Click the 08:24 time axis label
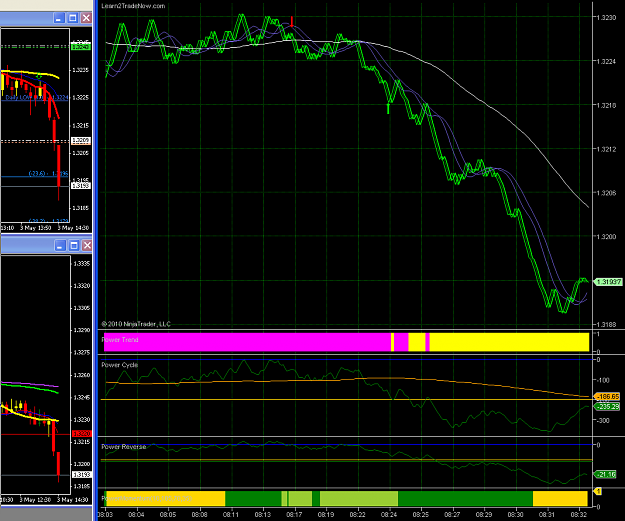The image size is (625, 521). (389, 515)
